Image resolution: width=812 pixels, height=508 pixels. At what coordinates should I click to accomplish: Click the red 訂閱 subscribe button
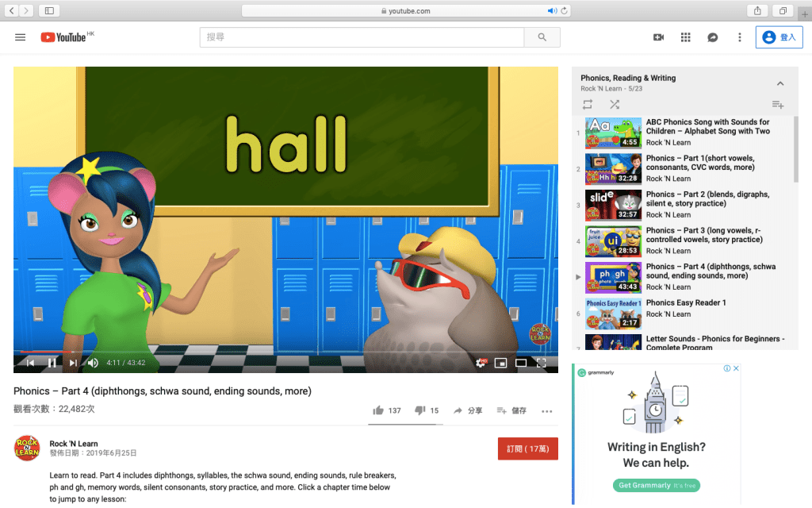(527, 448)
